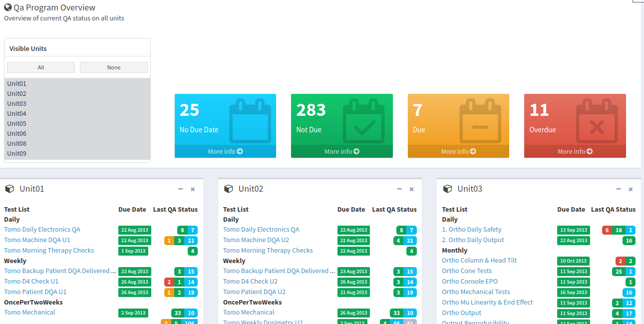Open Tomo Backup Patient DQA Delivered in Unit01
The width and height of the screenshot is (644, 324).
pyautogui.click(x=60, y=271)
